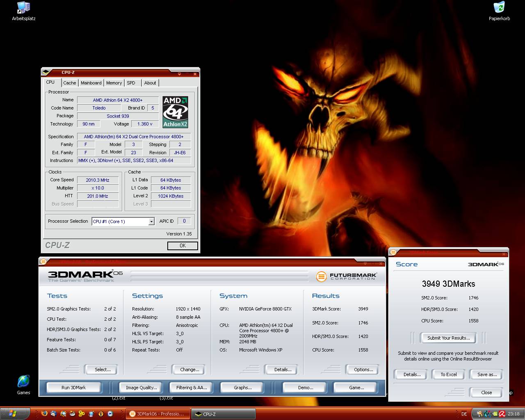Screen dimensions: 525x420
Task: Click Close in the Score window
Action: pos(486,393)
